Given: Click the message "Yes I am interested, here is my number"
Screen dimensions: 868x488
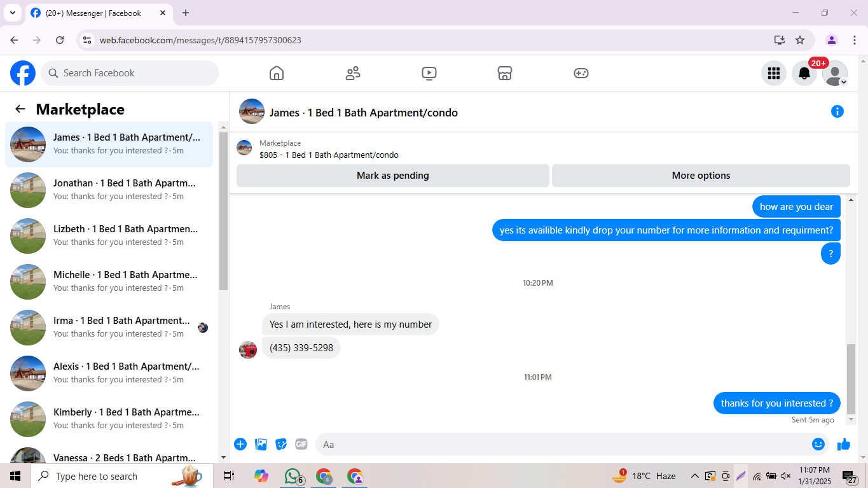Looking at the screenshot, I should [x=350, y=324].
